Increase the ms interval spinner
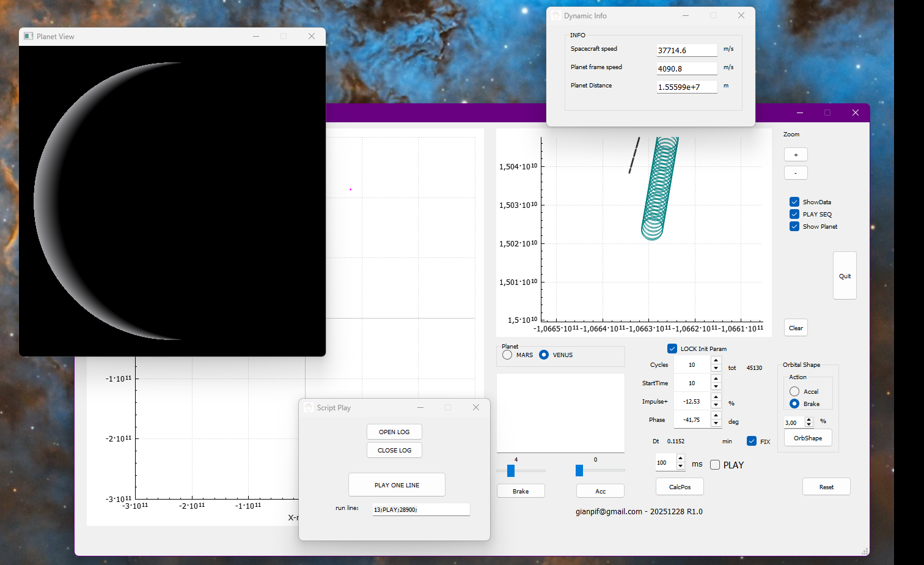The width and height of the screenshot is (924, 565). pyautogui.click(x=681, y=459)
